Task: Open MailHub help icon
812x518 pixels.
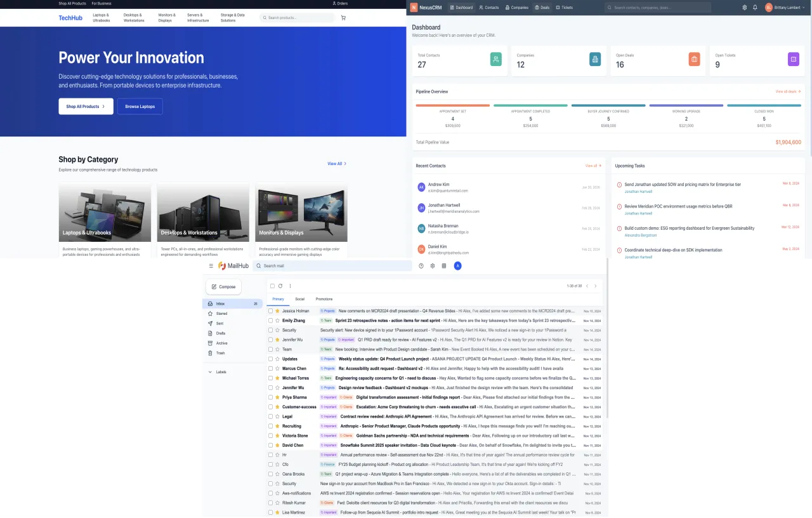Action: pos(421,266)
